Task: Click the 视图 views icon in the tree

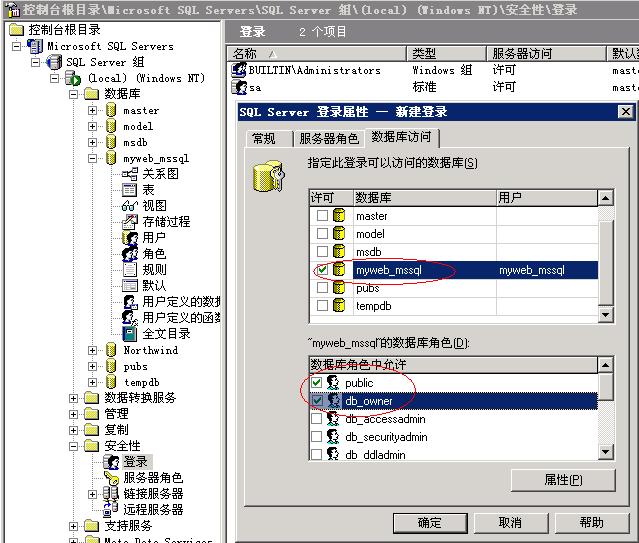Action: click(130, 205)
